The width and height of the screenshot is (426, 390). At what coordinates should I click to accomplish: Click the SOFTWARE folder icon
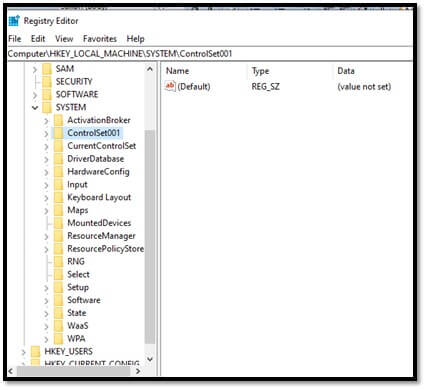[x=47, y=95]
